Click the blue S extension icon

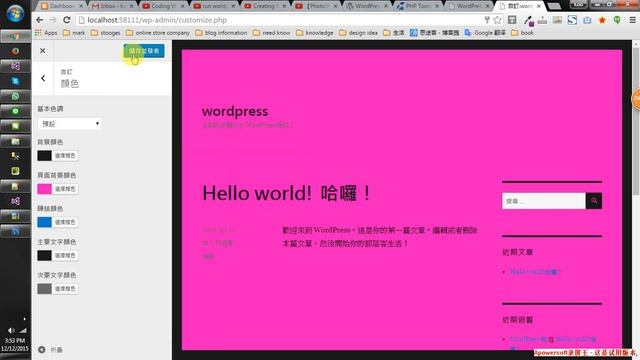coord(572,20)
